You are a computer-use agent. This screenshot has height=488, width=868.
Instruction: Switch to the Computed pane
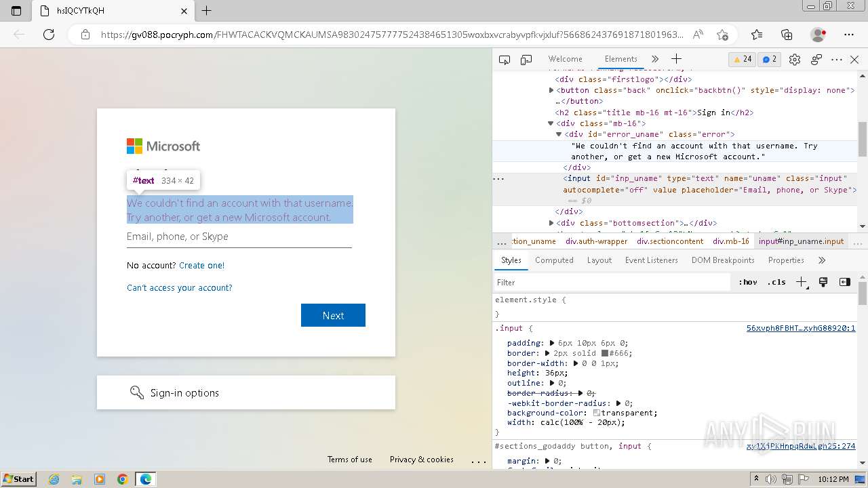pyautogui.click(x=554, y=260)
